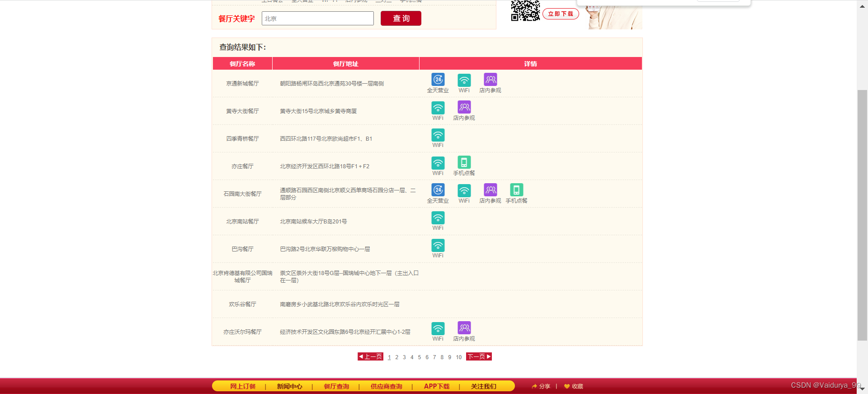Click 全天营业 icon in 石园南大街餐厅 row

[438, 190]
